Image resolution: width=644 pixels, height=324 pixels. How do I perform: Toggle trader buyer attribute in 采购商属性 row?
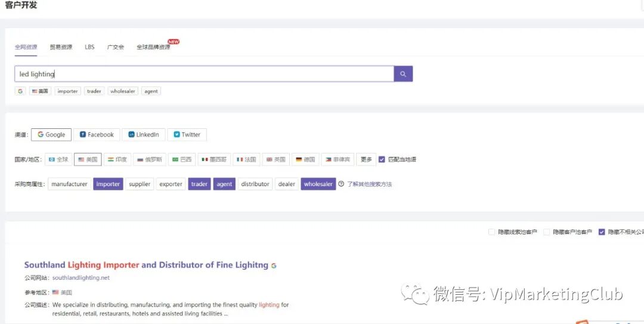pos(200,184)
